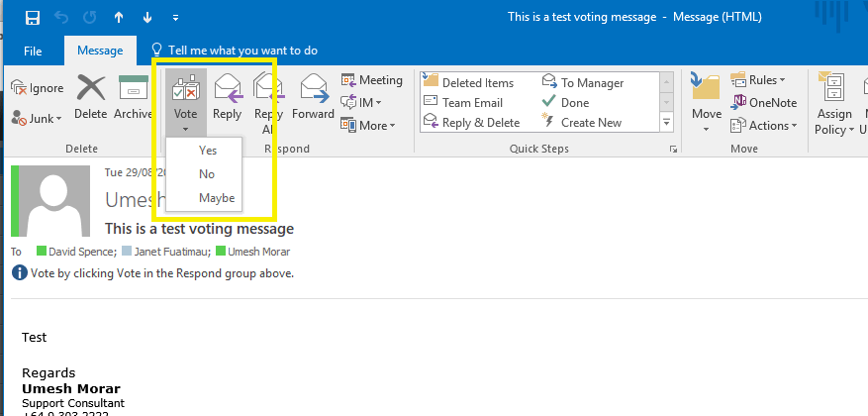This screenshot has width=868, height=416.
Task: Click the subject 'This is a test voting message'
Action: coord(199,229)
